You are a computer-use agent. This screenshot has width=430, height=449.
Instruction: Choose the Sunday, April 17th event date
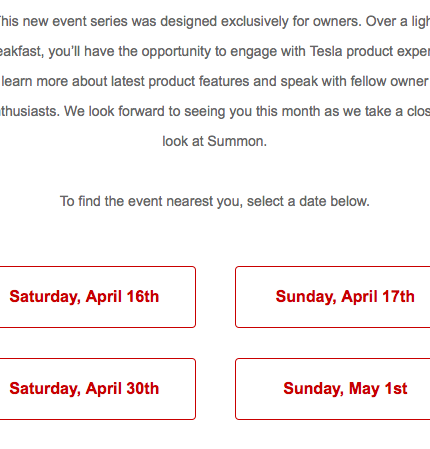(333, 297)
